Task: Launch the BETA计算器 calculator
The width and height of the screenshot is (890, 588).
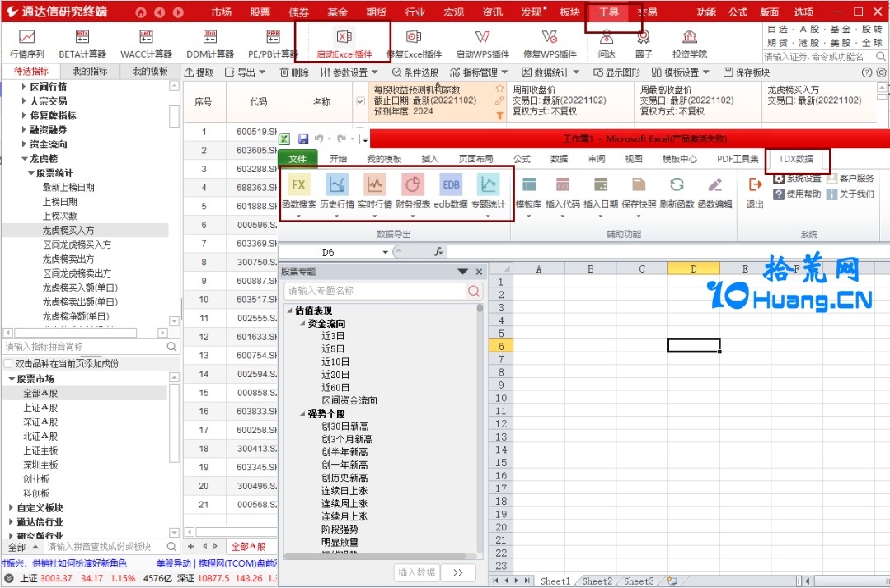Action: (82, 37)
